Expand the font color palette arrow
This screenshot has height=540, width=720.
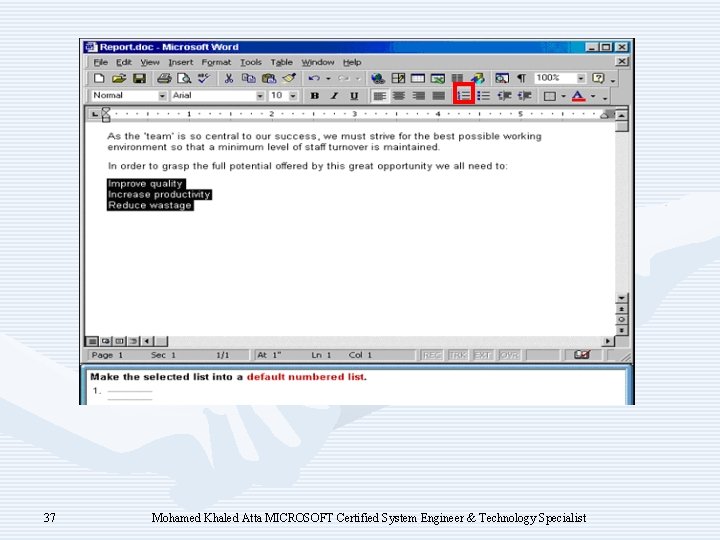click(x=593, y=96)
